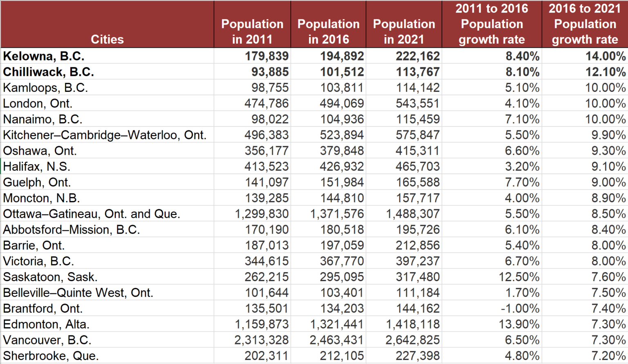Select the Victoria, B.C. cell
628x364 pixels.
pos(107,261)
